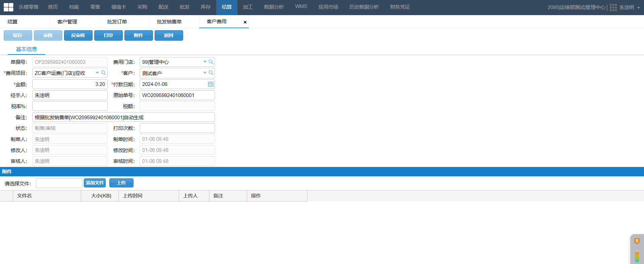Click the search magnifier for 费用项目

coord(103,73)
